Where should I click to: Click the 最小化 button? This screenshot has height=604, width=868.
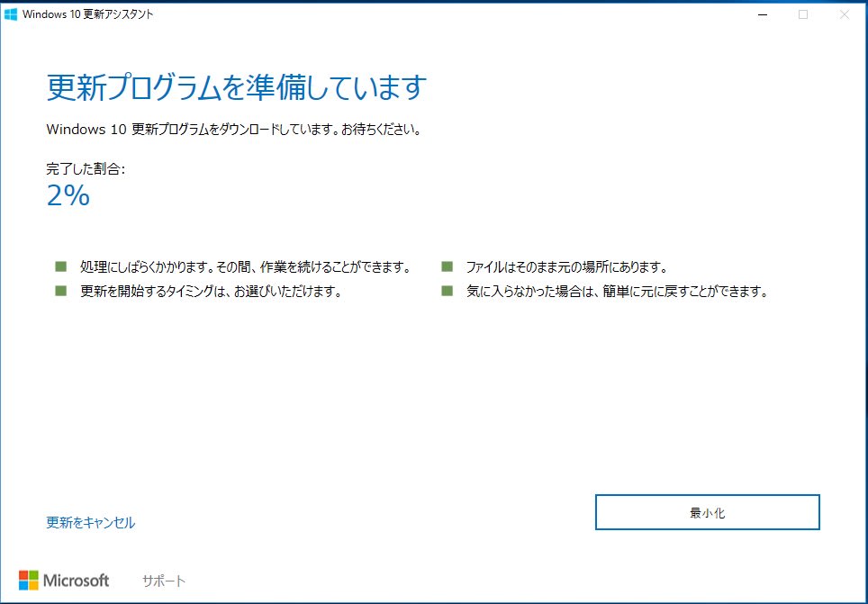pos(707,512)
